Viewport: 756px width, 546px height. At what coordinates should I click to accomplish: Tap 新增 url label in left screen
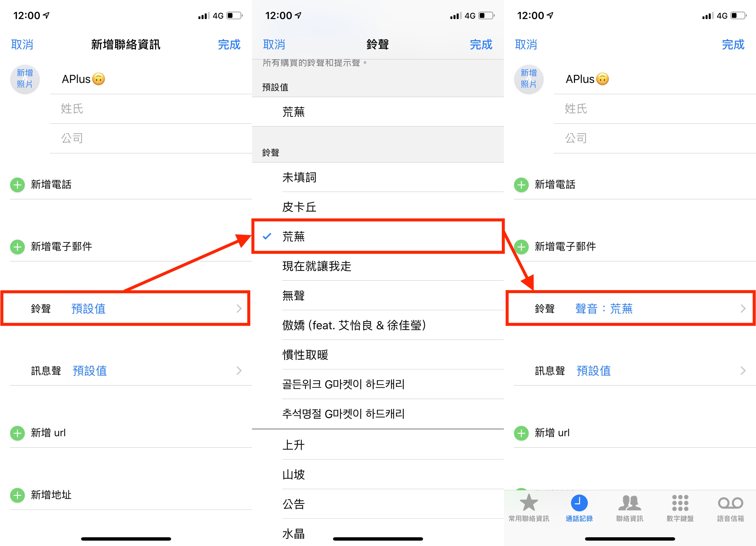point(48,433)
